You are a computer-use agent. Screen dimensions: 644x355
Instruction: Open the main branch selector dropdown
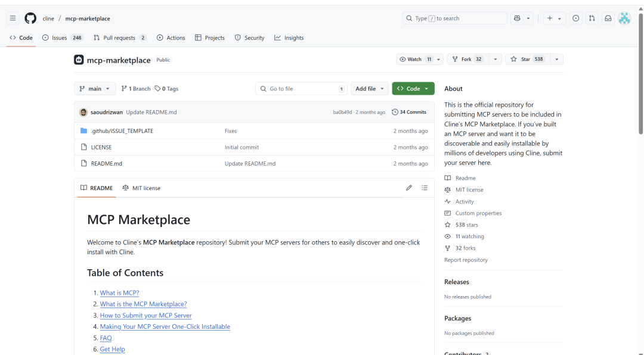pyautogui.click(x=95, y=88)
